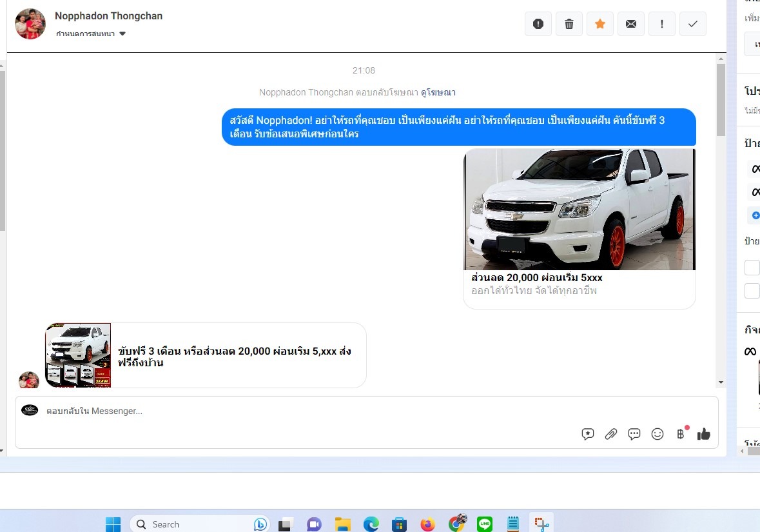Tick the upper checkbox in right panel
Viewport: 760px width, 532px height.
pyautogui.click(x=752, y=268)
